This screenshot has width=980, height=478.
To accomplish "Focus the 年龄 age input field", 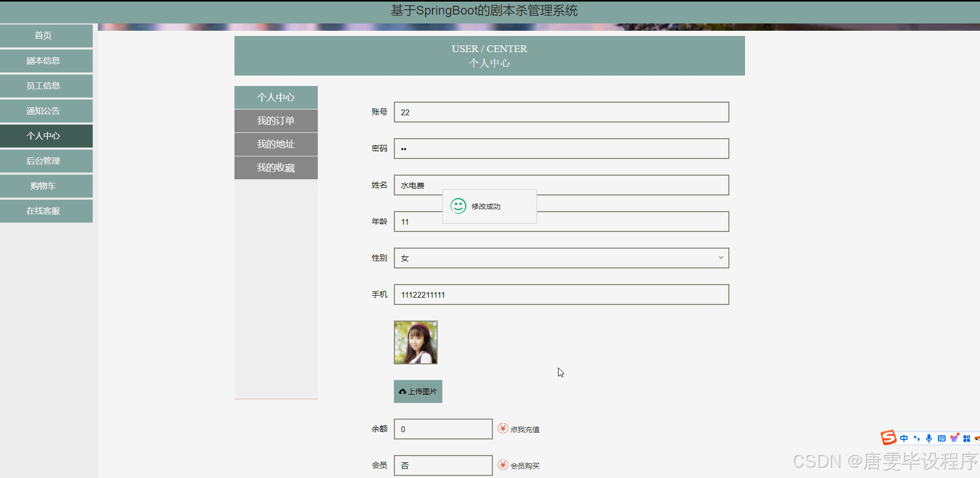I will click(561, 222).
